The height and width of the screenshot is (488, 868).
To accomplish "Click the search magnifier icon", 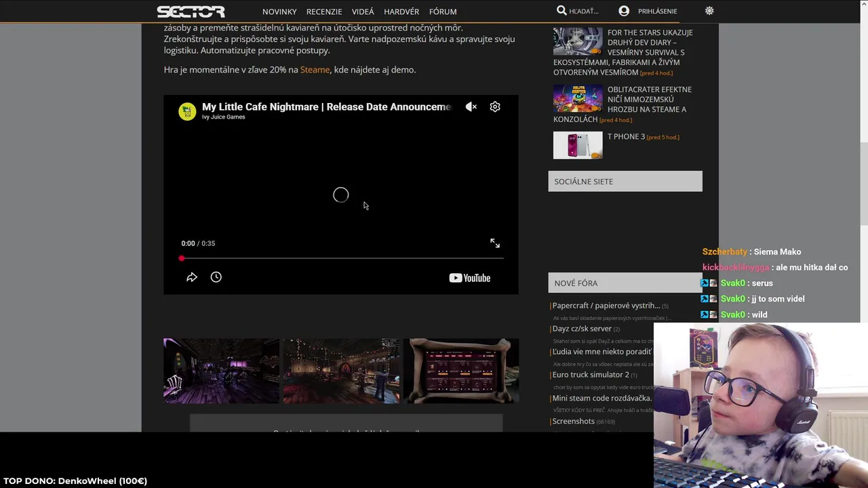I will (x=561, y=11).
